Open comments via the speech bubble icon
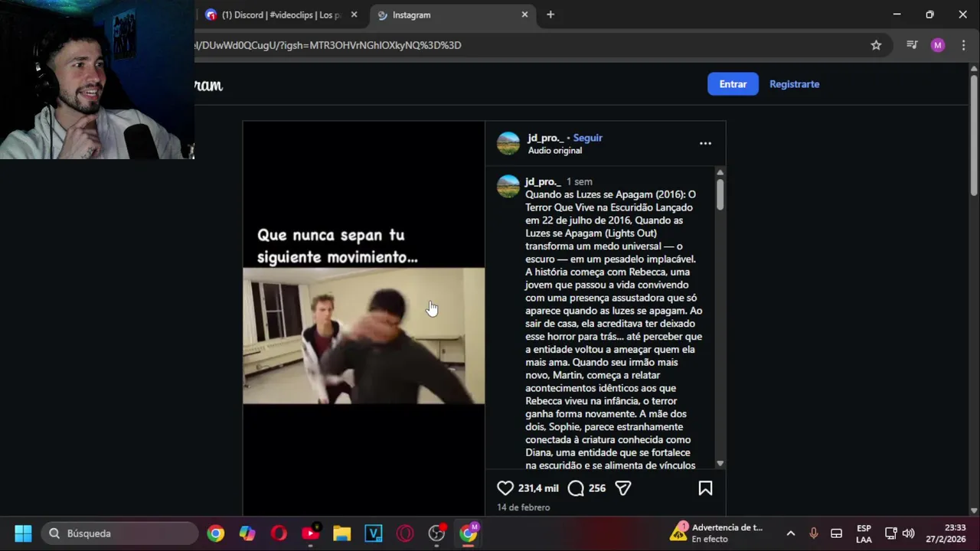The width and height of the screenshot is (980, 551). pos(576,488)
